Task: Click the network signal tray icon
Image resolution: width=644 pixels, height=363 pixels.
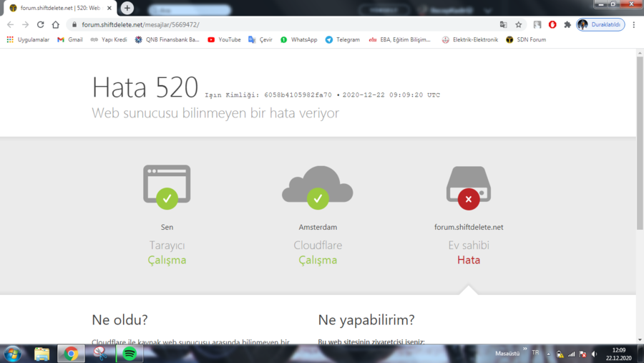Action: pos(571,354)
